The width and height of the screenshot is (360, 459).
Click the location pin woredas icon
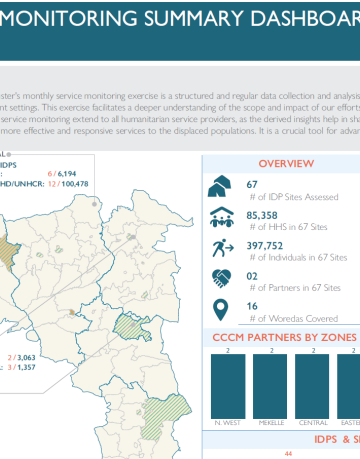tap(221, 310)
